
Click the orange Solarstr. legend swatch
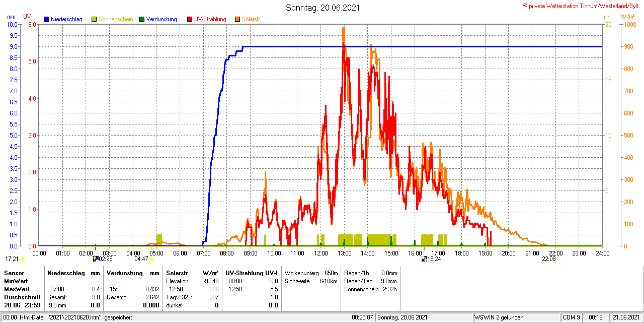237,19
